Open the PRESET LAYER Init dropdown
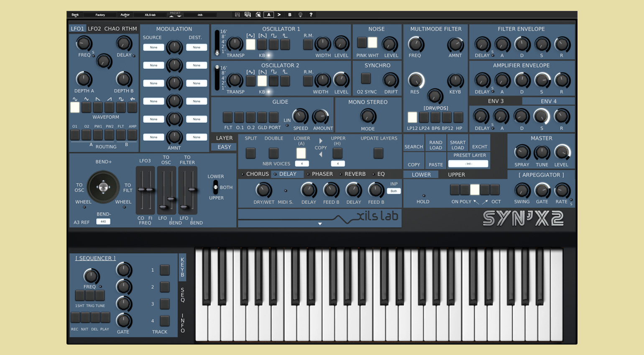 point(468,164)
